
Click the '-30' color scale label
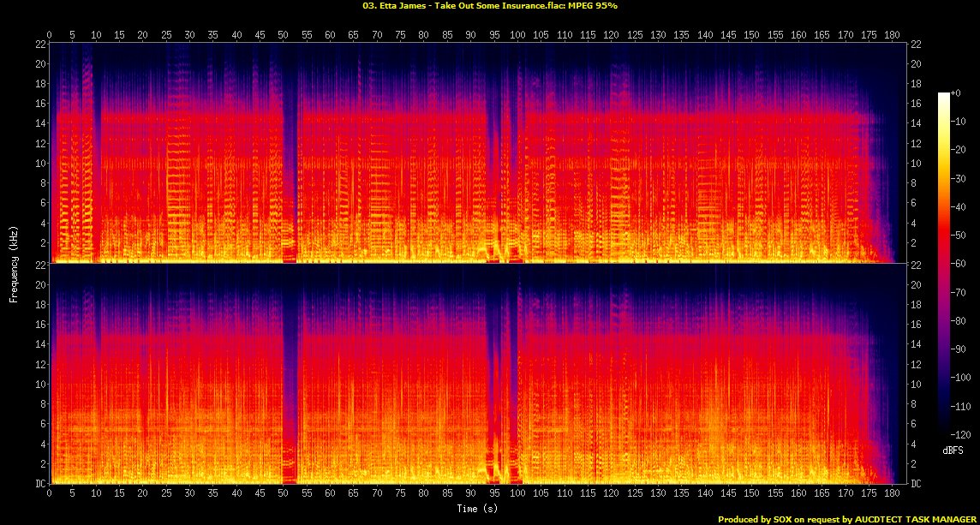tap(958, 178)
